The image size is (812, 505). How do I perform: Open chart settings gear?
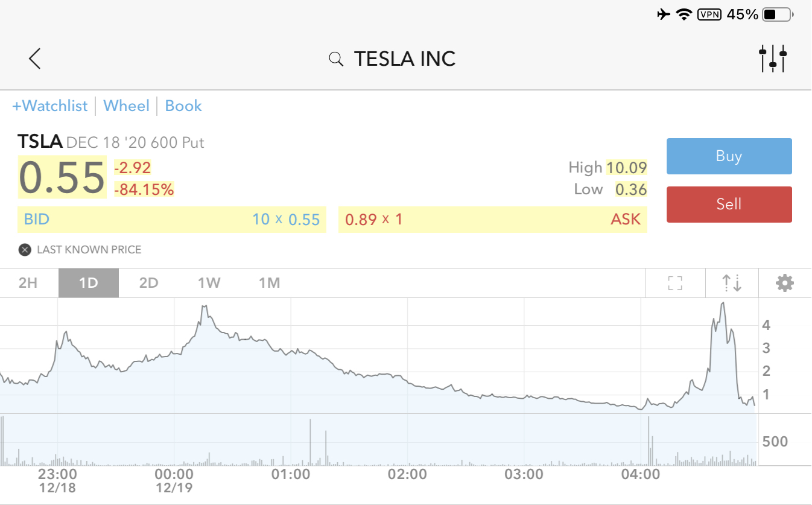point(784,283)
